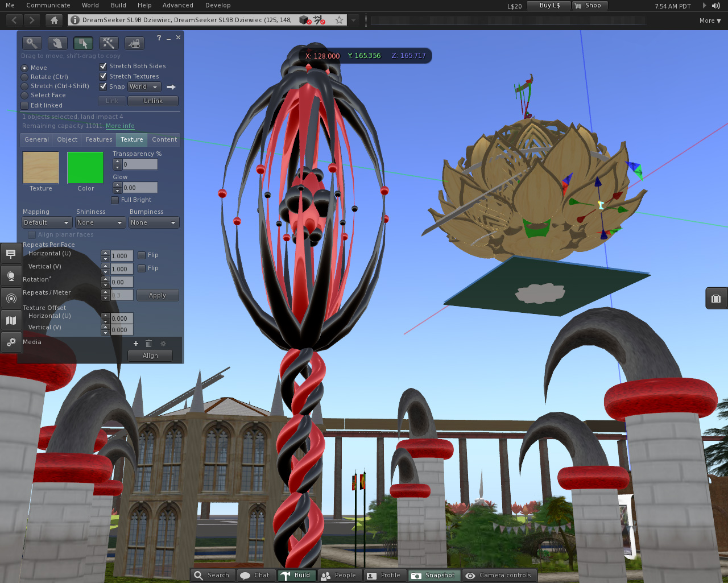728x583 pixels.
Task: Expand the Bumpiness dropdown
Action: (154, 223)
